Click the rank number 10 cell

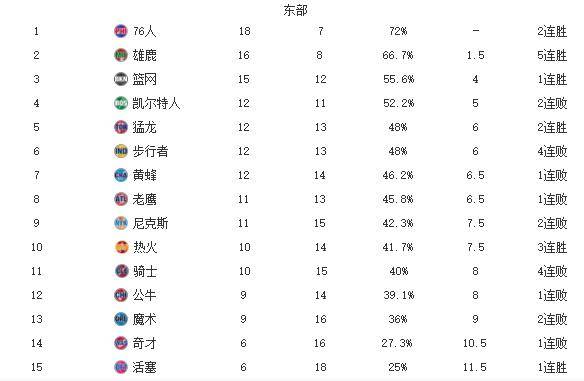[36, 247]
